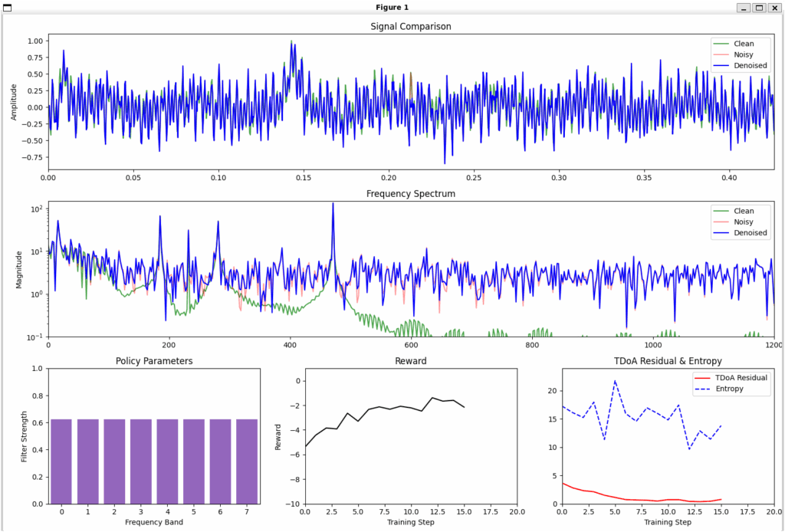Click the Reward chart title
The height and width of the screenshot is (532, 785).
click(x=411, y=361)
